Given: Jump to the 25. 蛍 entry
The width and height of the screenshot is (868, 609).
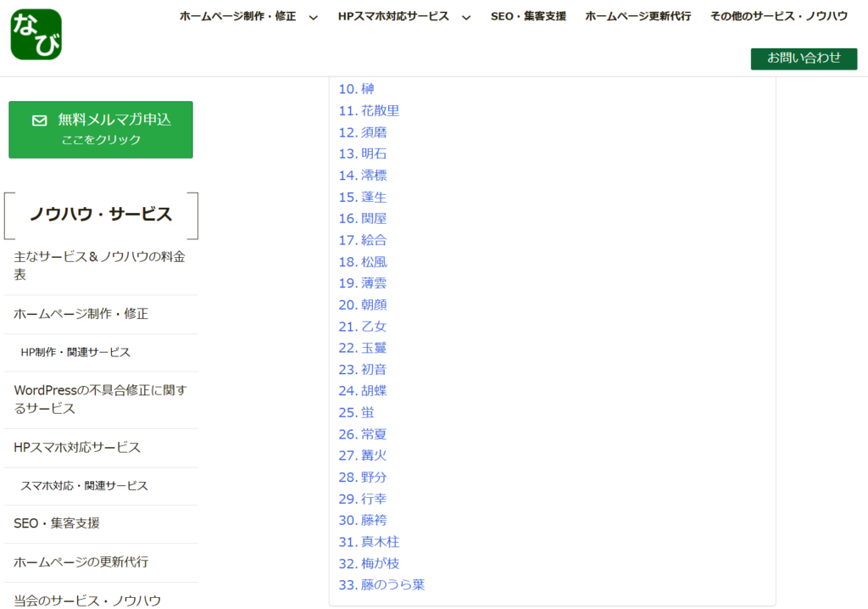Looking at the screenshot, I should click(x=356, y=412).
